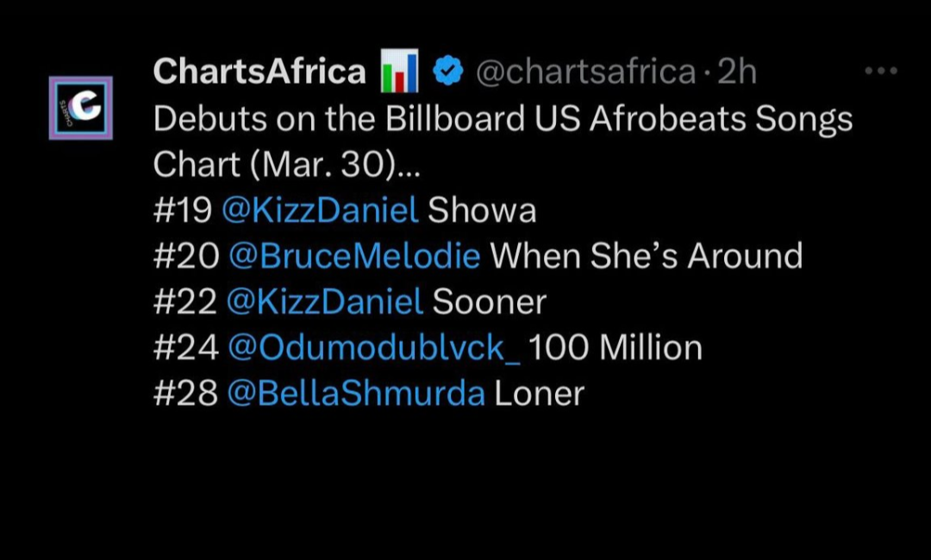Open the tweet via 2h timestamp
Viewport: 931px width, 560px height.
tap(737, 73)
